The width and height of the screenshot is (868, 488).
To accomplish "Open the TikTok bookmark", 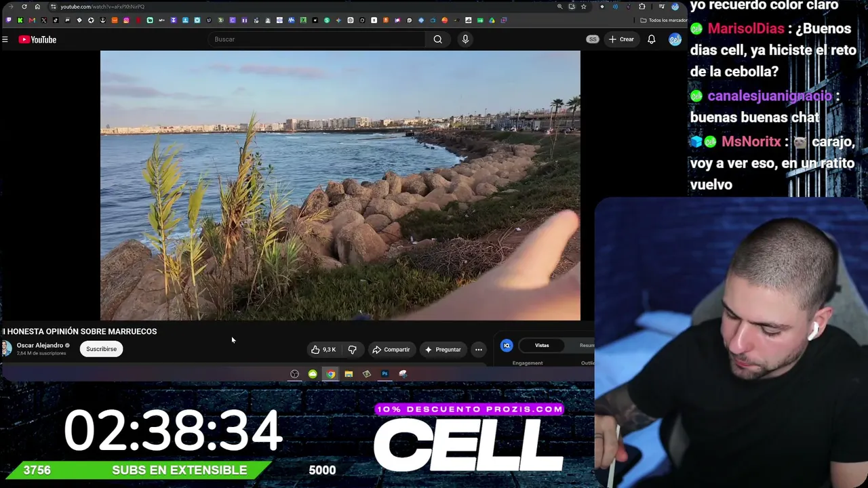I will 56,20.
